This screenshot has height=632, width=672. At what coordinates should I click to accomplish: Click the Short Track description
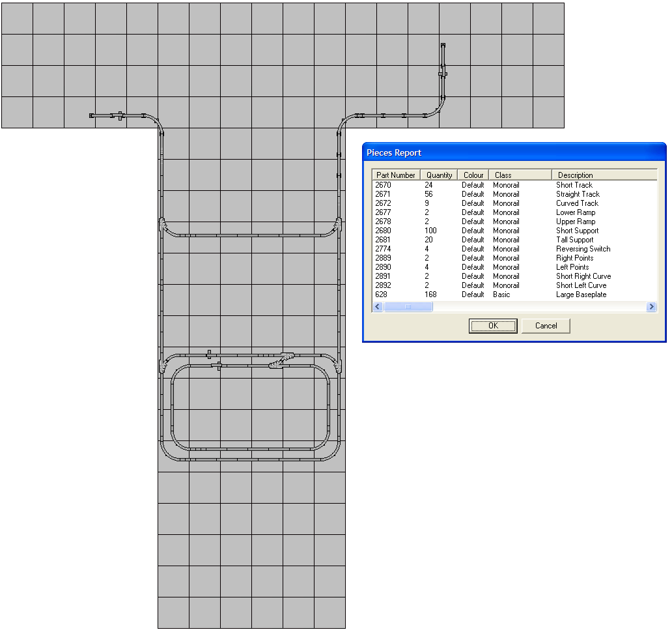[x=574, y=185]
